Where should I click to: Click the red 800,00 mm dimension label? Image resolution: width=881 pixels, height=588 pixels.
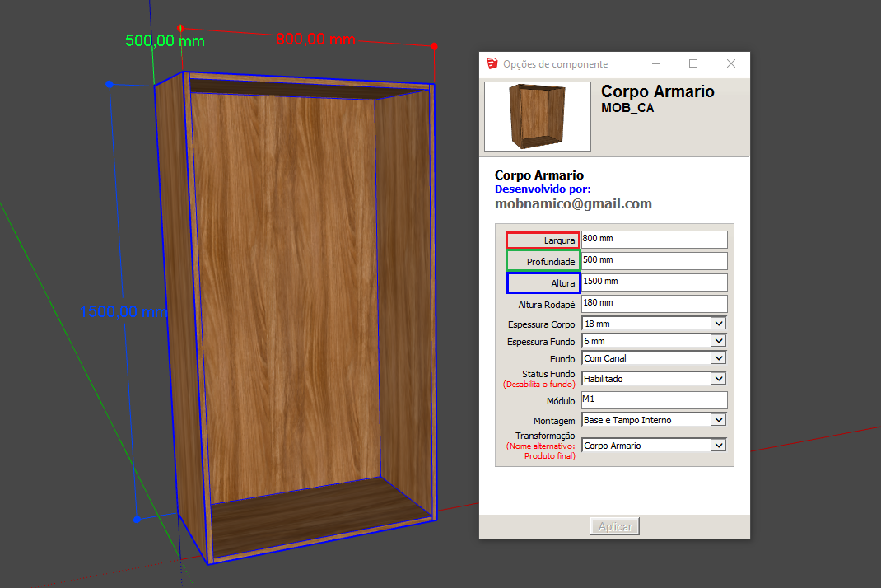tap(315, 39)
